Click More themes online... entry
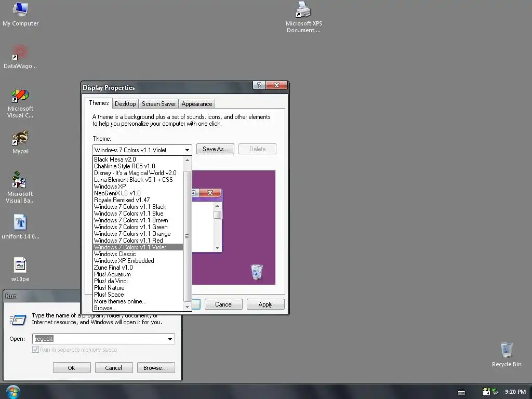The height and width of the screenshot is (399, 532). (x=138, y=301)
